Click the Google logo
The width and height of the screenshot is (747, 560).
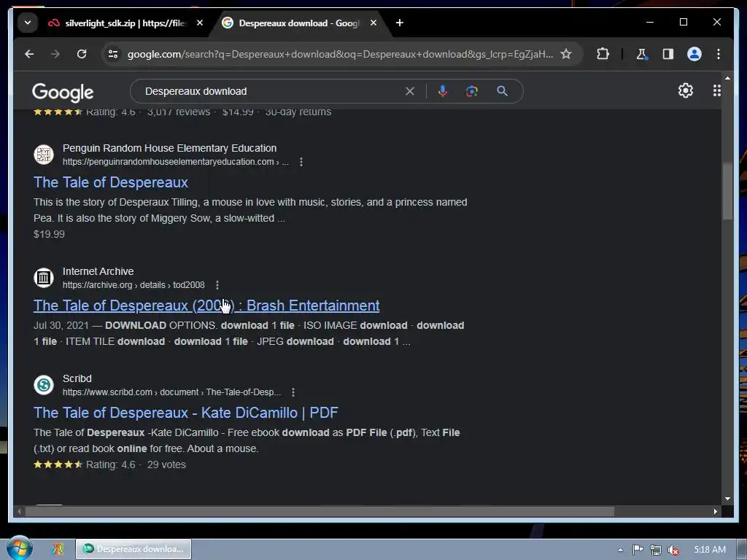pos(63,92)
